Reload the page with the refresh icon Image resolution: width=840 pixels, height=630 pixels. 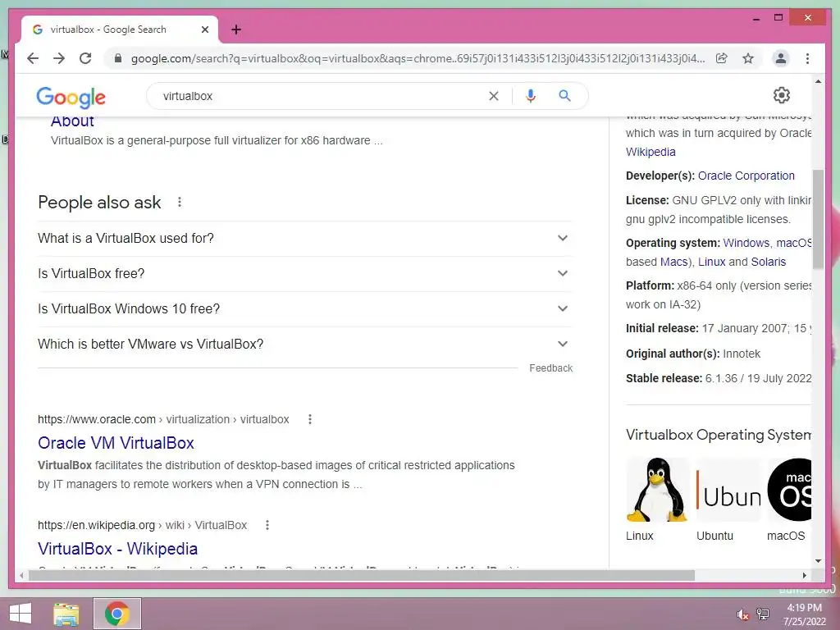pyautogui.click(x=85, y=58)
